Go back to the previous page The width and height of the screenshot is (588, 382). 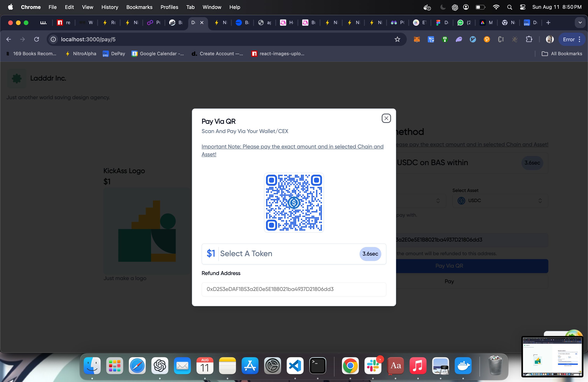click(x=9, y=39)
